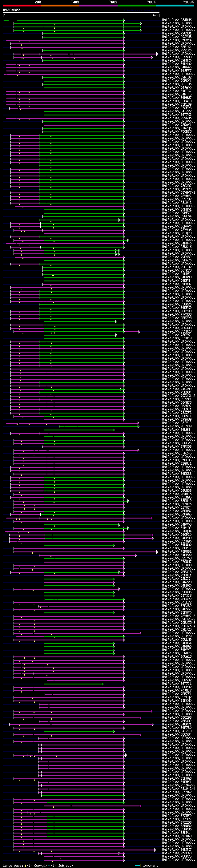This screenshot has height=868, width=197.
Task: Select the UniRef100_C4IZR2 label
Action: coord(177,111)
